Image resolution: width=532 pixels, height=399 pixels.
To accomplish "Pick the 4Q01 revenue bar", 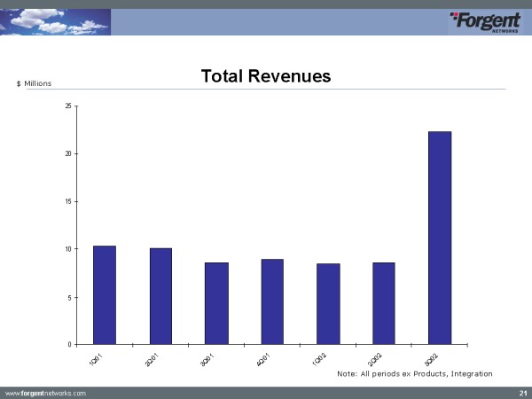I will (x=272, y=301).
